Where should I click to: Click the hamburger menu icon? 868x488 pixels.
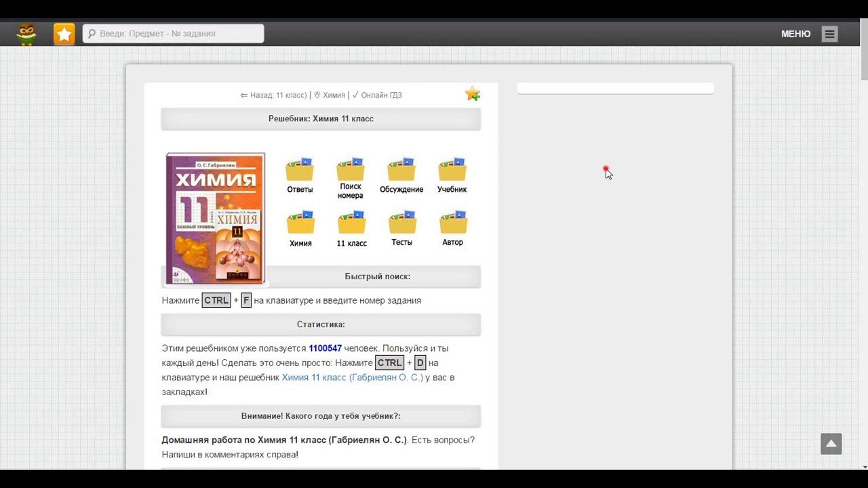(x=829, y=34)
